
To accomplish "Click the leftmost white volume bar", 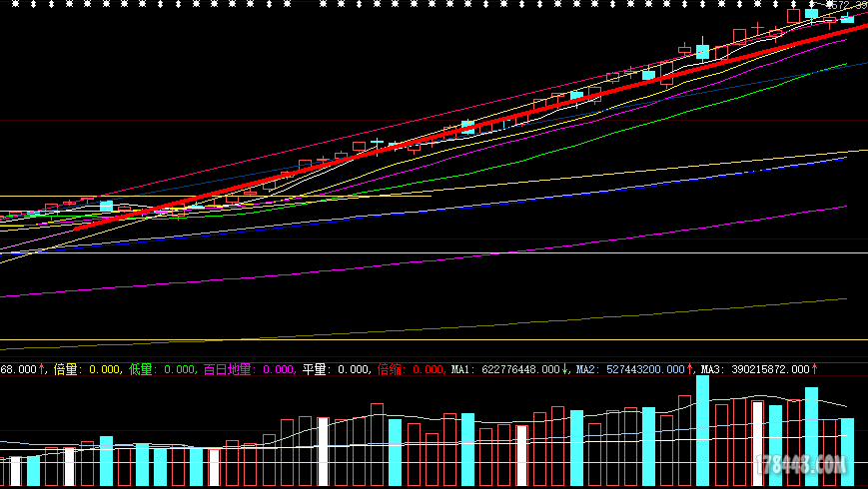I will point(15,471).
